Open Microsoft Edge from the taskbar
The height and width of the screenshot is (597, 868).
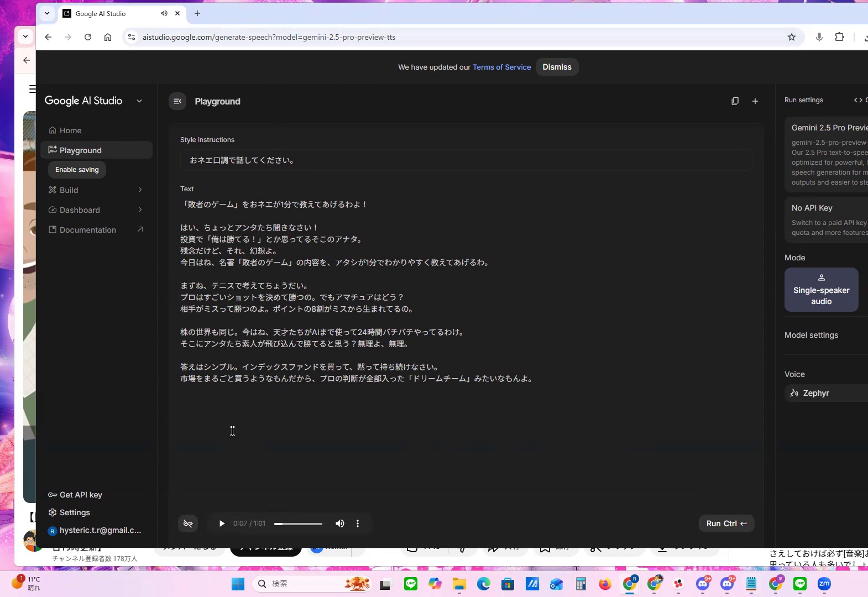click(484, 584)
